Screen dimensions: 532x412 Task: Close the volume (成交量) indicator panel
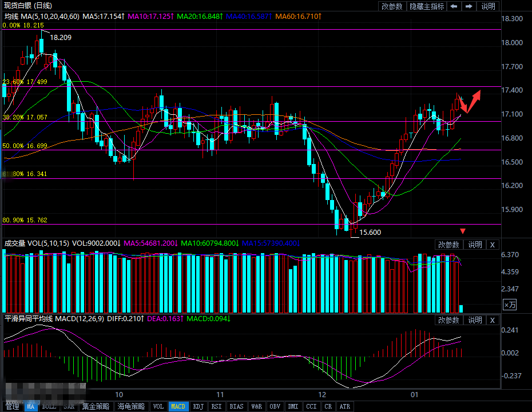[x=493, y=244]
